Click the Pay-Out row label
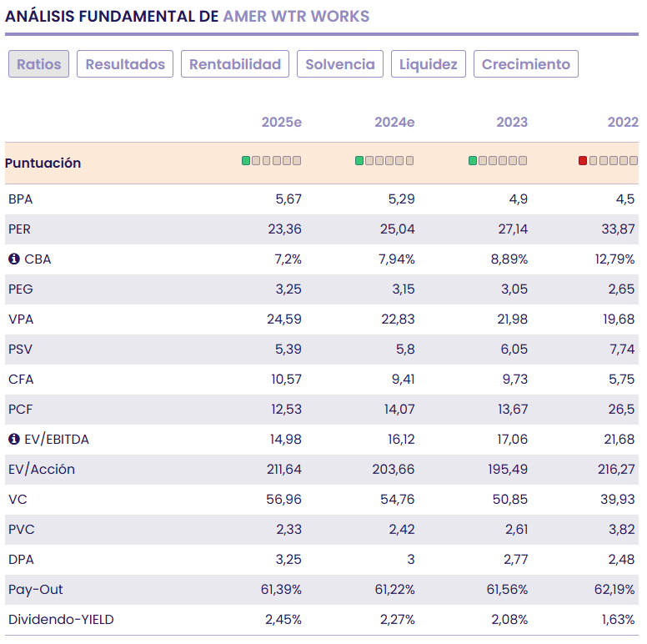The image size is (647, 644). tap(36, 590)
